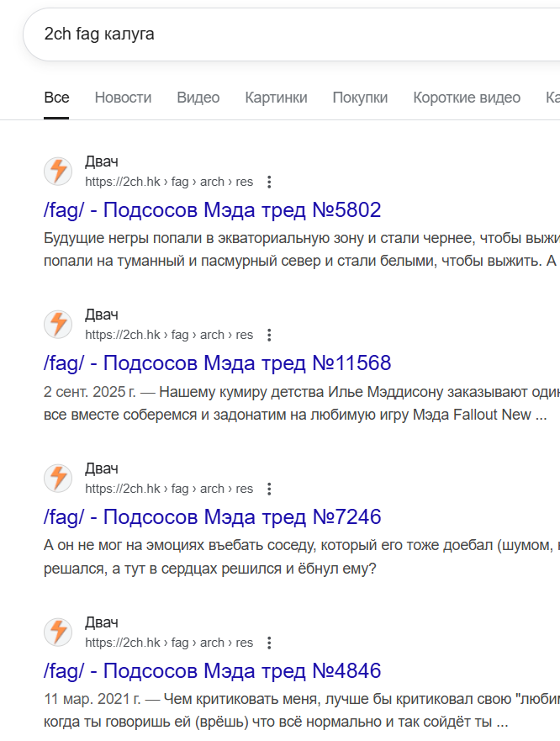This screenshot has height=741, width=560.
Task: Click the snippet date '2 сент. 2025 г.'
Action: pyautogui.click(x=90, y=392)
